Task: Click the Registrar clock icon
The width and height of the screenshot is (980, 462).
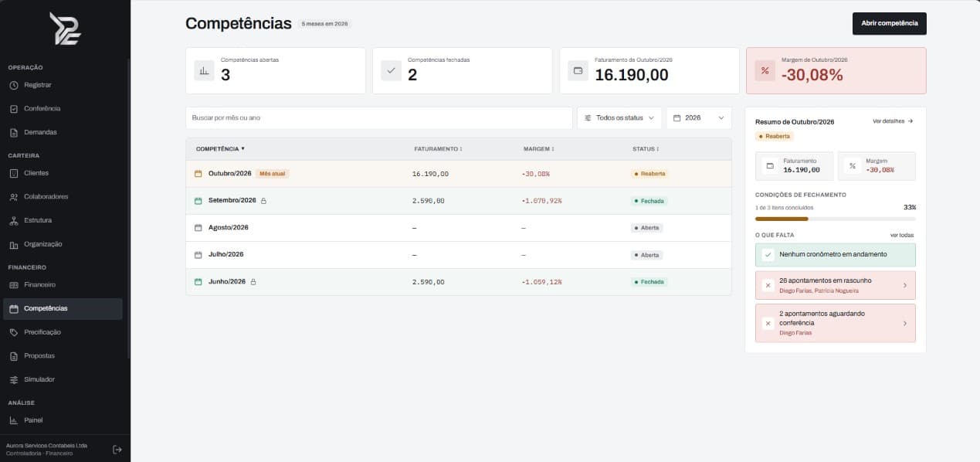Action: [14, 85]
